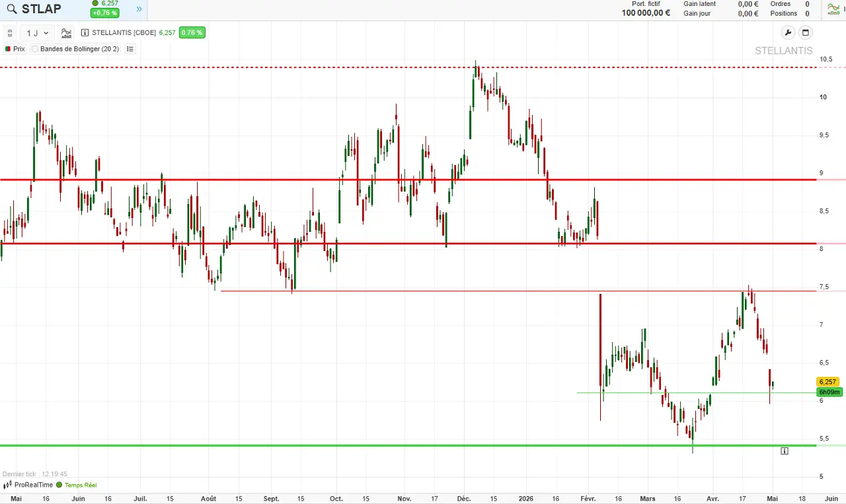This screenshot has width=846, height=504.
Task: Click the indicators chart icon in toolbar
Action: click(66, 33)
